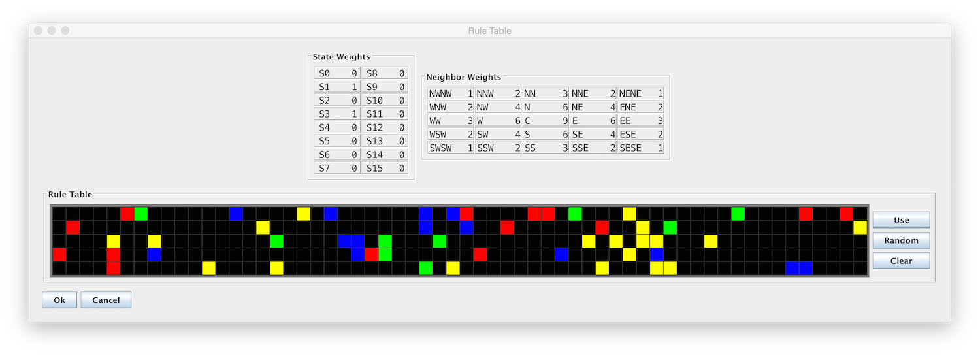Click the SS neighbor weight field
The height and width of the screenshot is (356, 980).
(x=546, y=148)
